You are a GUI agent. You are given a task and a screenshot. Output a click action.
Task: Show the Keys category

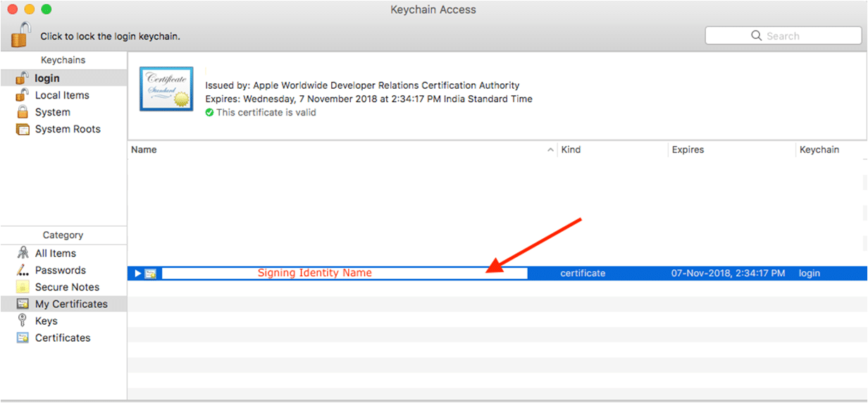pos(63,321)
